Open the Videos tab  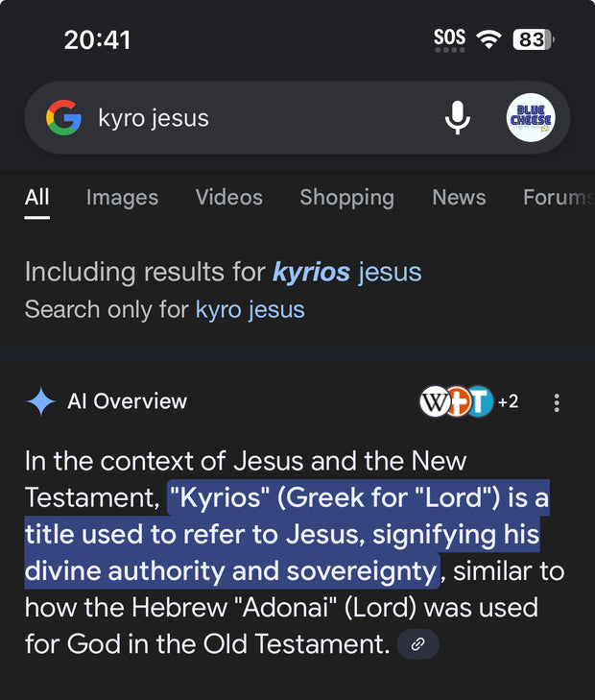(228, 197)
